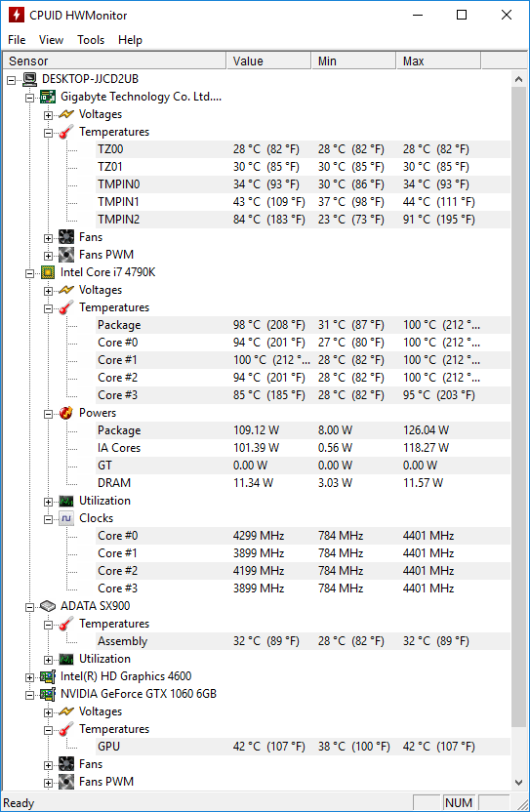Click the Intel Core Temperatures thermometer icon
The width and height of the screenshot is (530, 812).
66,307
